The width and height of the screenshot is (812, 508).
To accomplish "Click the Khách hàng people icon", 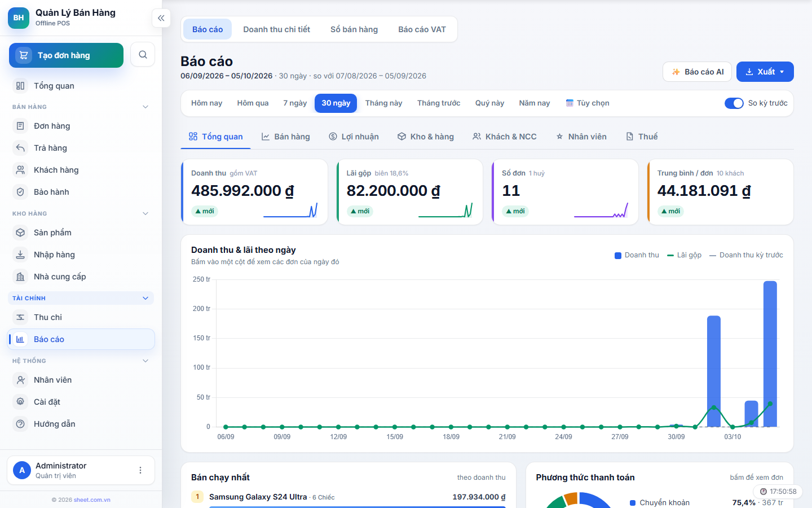I will [x=20, y=170].
